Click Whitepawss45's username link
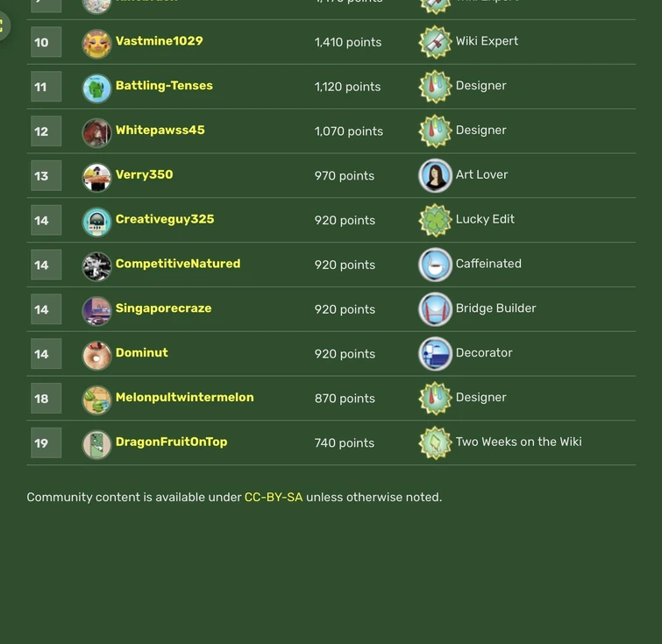 tap(160, 131)
